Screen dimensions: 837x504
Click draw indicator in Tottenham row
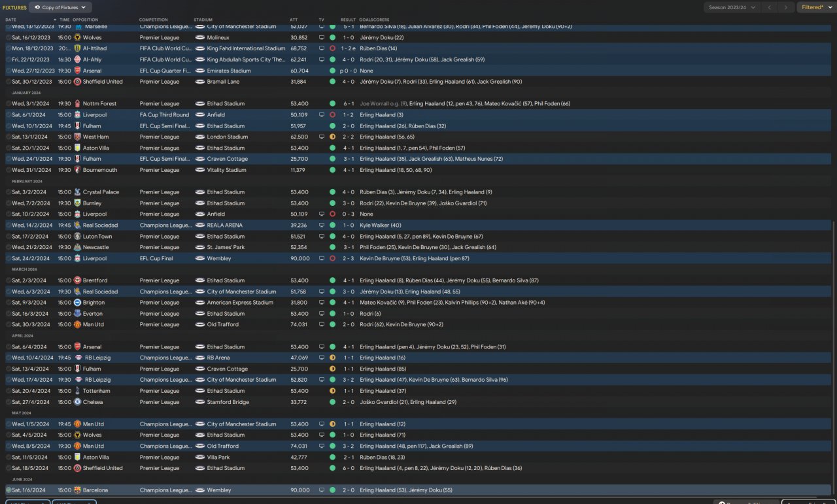tap(332, 391)
